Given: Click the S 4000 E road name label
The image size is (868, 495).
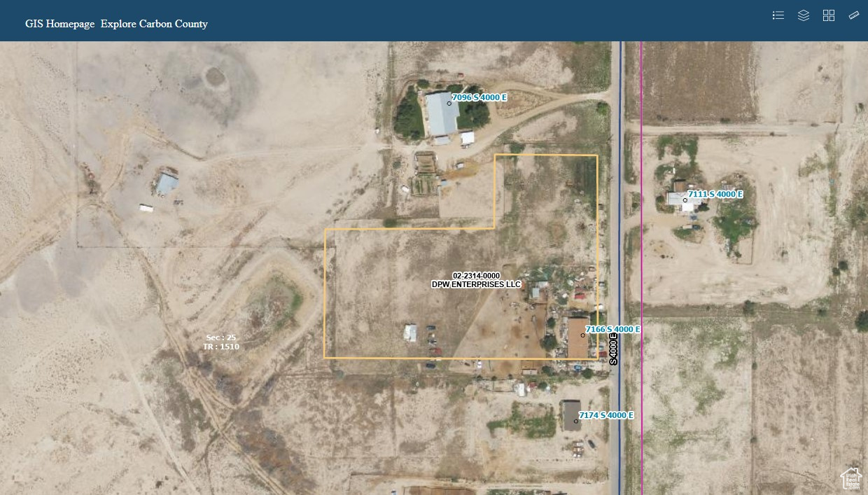Looking at the screenshot, I should click(614, 349).
